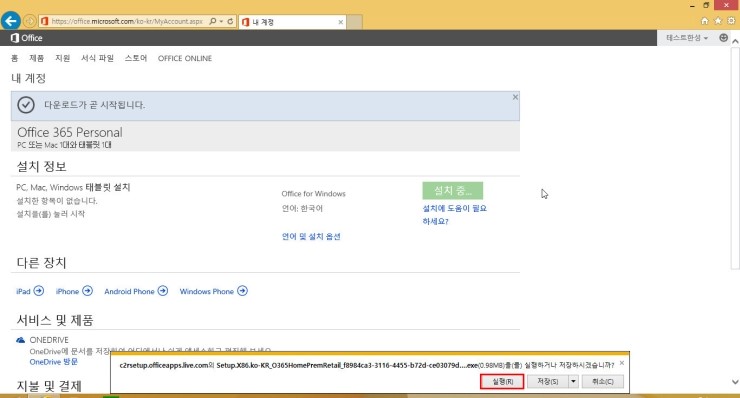Click the browser forward arrow button
The image size is (740, 398).
[30, 21]
